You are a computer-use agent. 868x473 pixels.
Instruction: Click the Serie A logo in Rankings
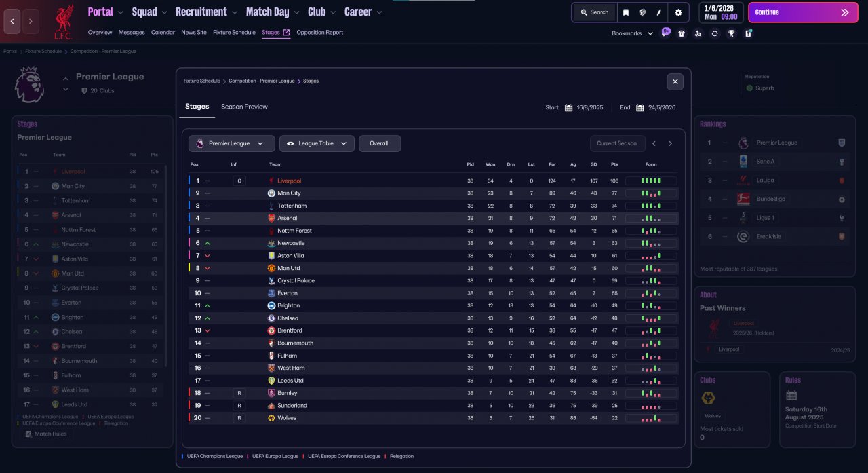[x=743, y=162]
